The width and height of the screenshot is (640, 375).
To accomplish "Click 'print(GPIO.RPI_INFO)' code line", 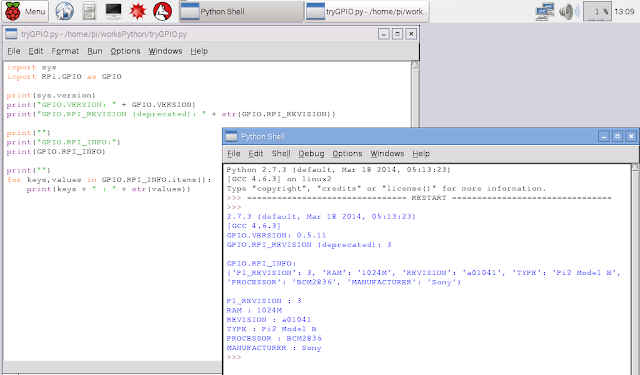I will point(56,152).
